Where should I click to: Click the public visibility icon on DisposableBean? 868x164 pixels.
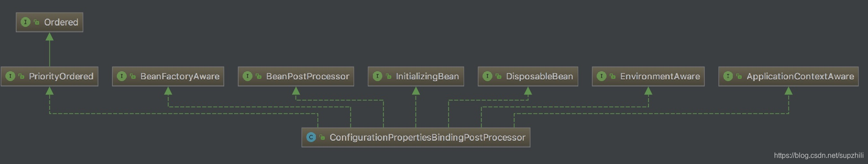click(498, 77)
